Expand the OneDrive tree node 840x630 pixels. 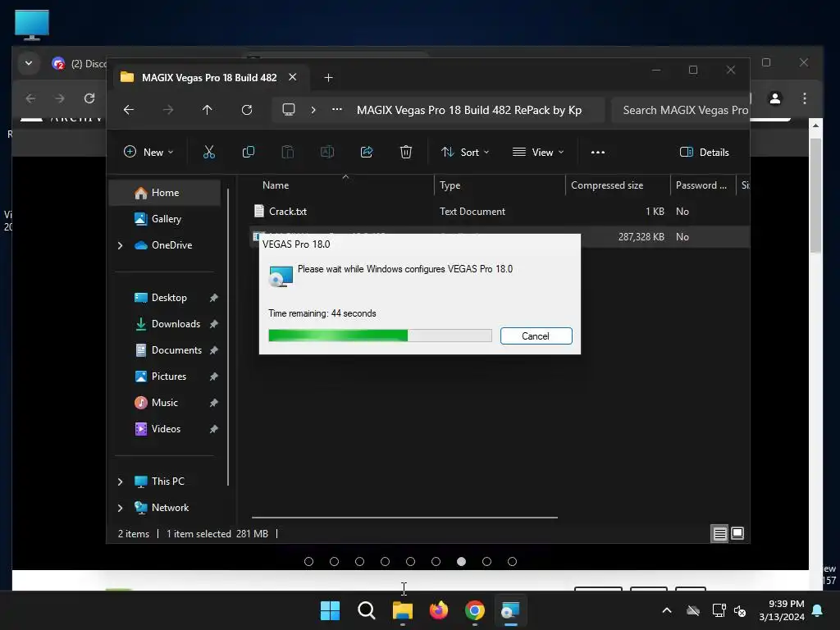tap(120, 245)
